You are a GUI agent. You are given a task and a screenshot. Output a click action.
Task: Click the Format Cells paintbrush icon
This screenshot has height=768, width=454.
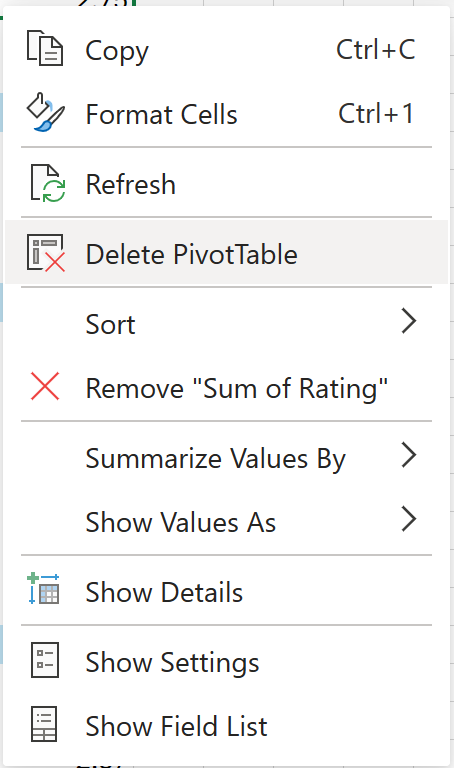click(x=45, y=112)
